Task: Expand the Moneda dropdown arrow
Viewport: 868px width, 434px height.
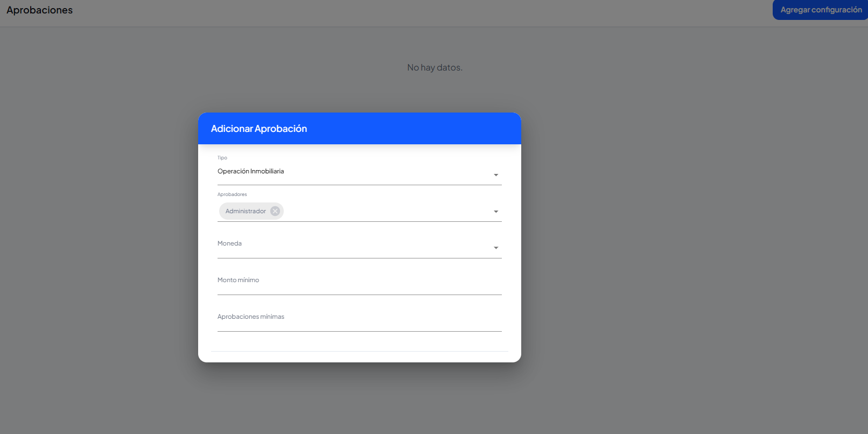Action: point(496,248)
